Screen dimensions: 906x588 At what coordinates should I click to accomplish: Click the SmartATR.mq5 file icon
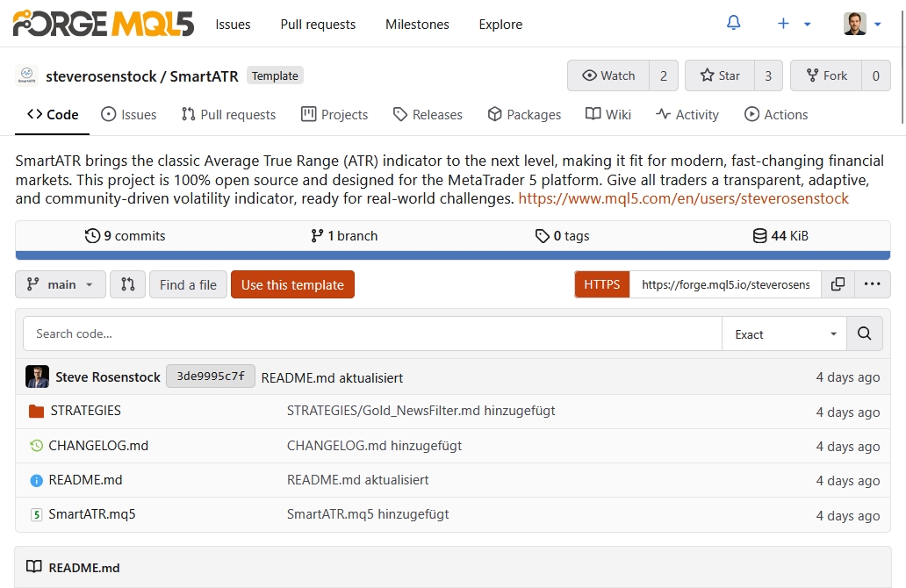pyautogui.click(x=36, y=514)
